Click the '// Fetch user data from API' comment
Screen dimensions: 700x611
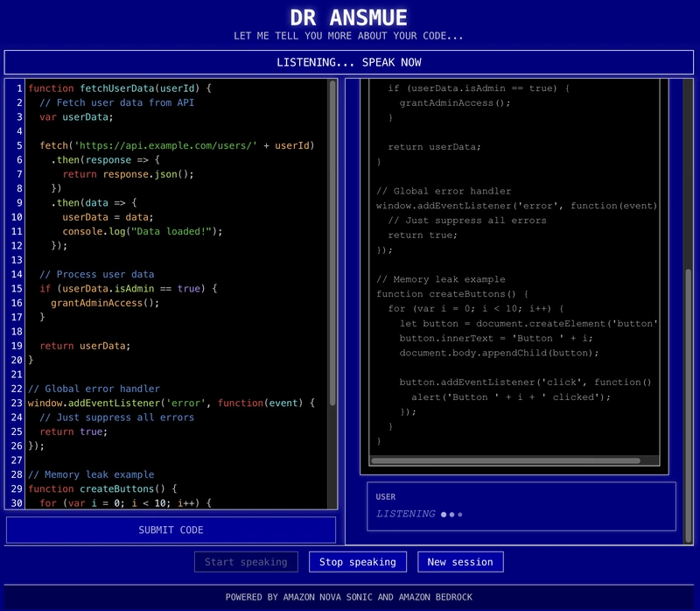[116, 102]
